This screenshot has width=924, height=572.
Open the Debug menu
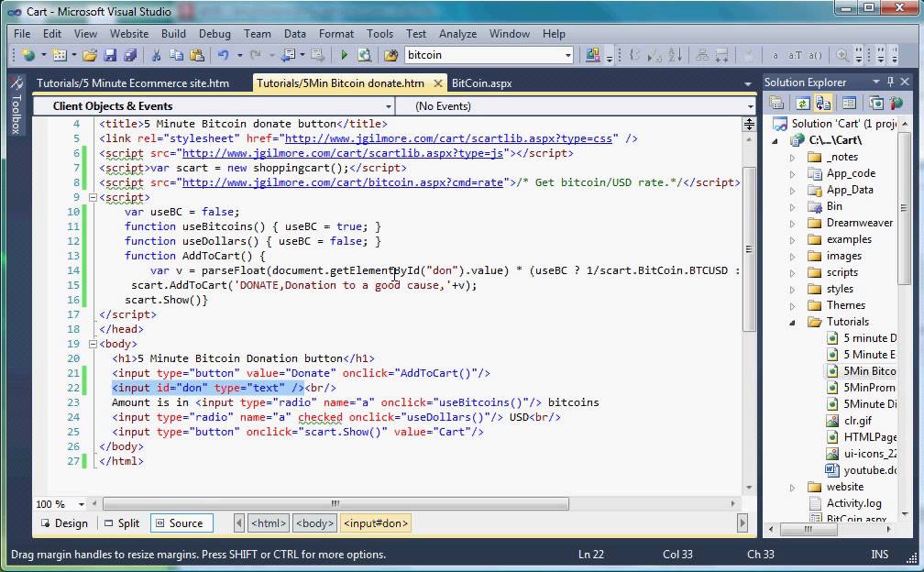214,34
